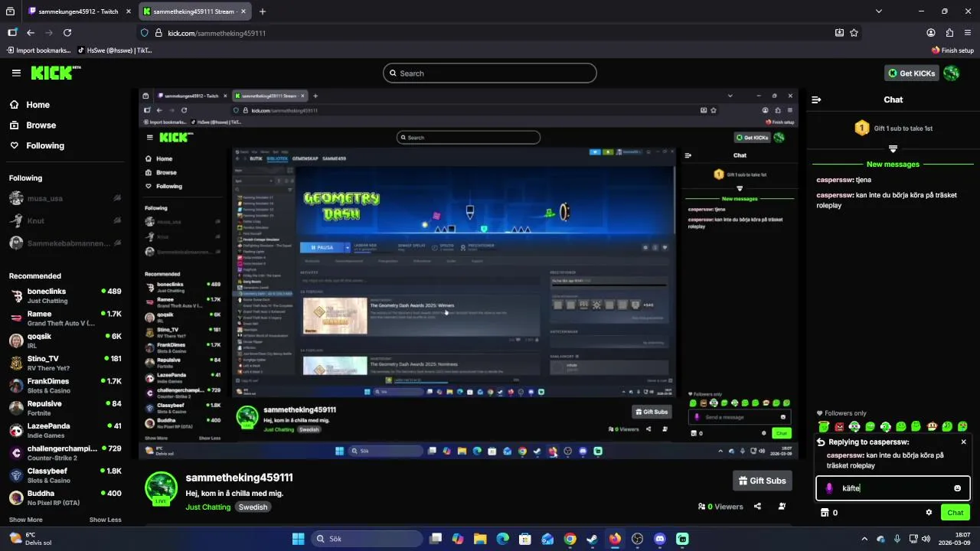
Task: Go back with the browser back arrow
Action: pos(31,33)
